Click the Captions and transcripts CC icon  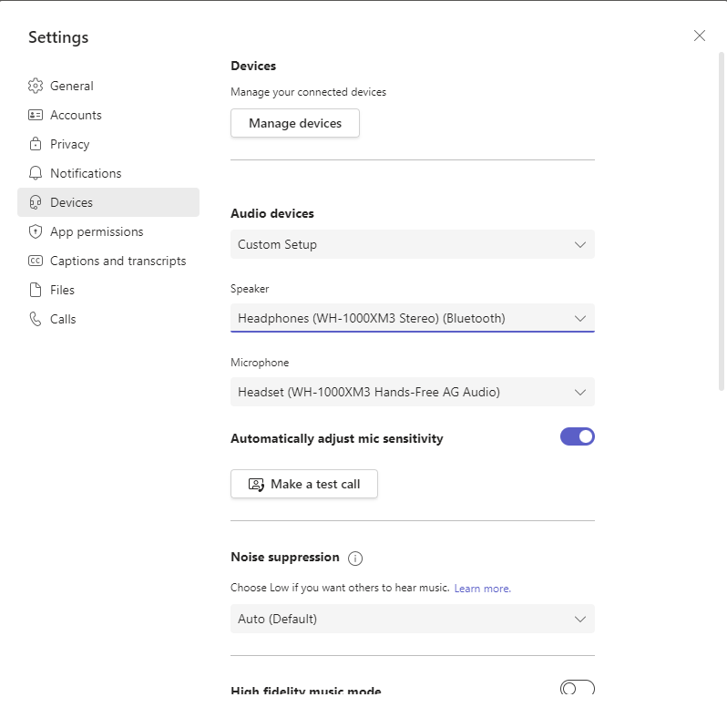tap(36, 261)
